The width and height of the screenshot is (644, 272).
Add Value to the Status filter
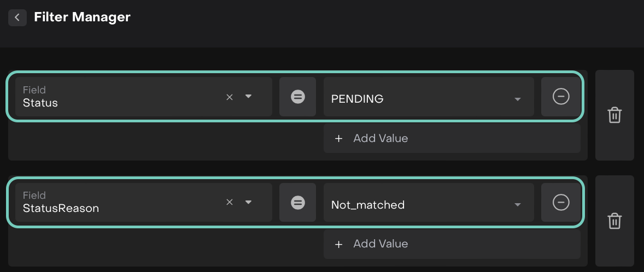[380, 138]
